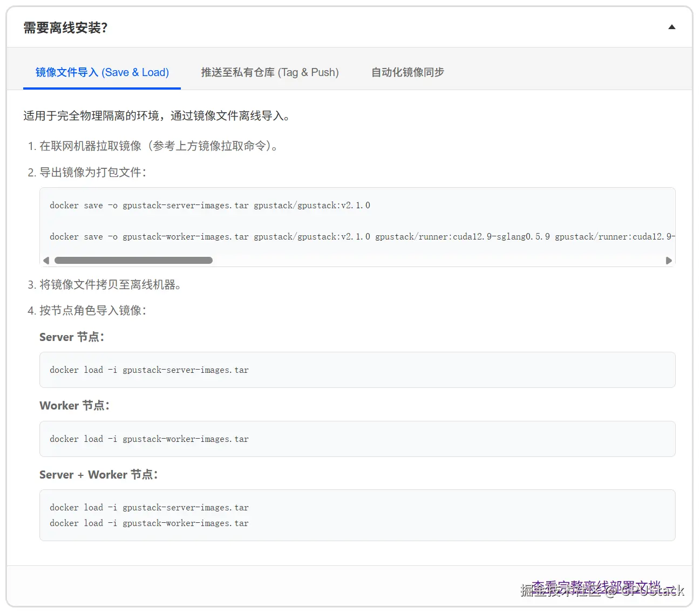Click the Server 节点: heading
This screenshot has height=614, width=700.
pos(72,337)
